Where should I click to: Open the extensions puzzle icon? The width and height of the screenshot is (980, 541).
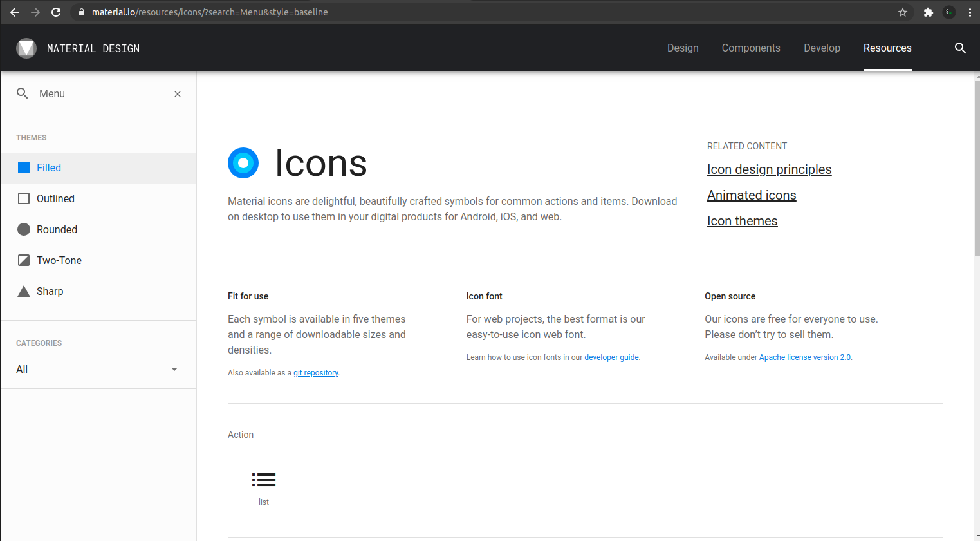click(x=929, y=12)
